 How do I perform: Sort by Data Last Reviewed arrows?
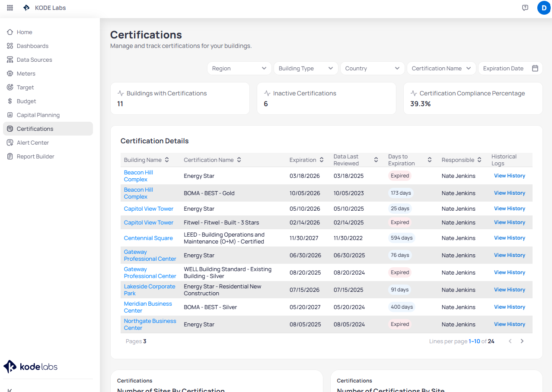coord(376,160)
